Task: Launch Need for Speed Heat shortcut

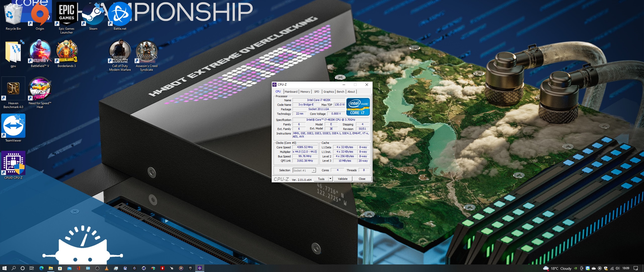Action: pos(40,93)
